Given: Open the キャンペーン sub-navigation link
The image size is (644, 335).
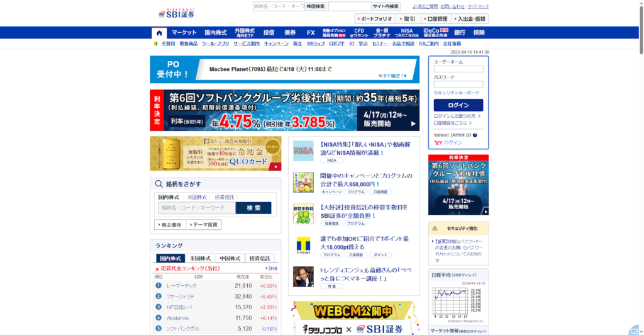Looking at the screenshot, I should coord(276,43).
